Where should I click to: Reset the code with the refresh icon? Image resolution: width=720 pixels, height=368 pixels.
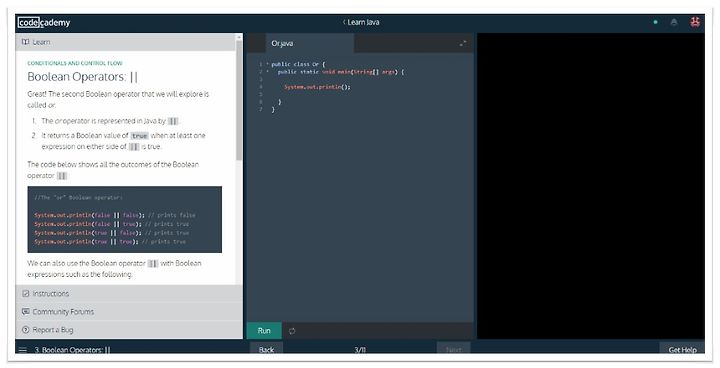pyautogui.click(x=292, y=331)
